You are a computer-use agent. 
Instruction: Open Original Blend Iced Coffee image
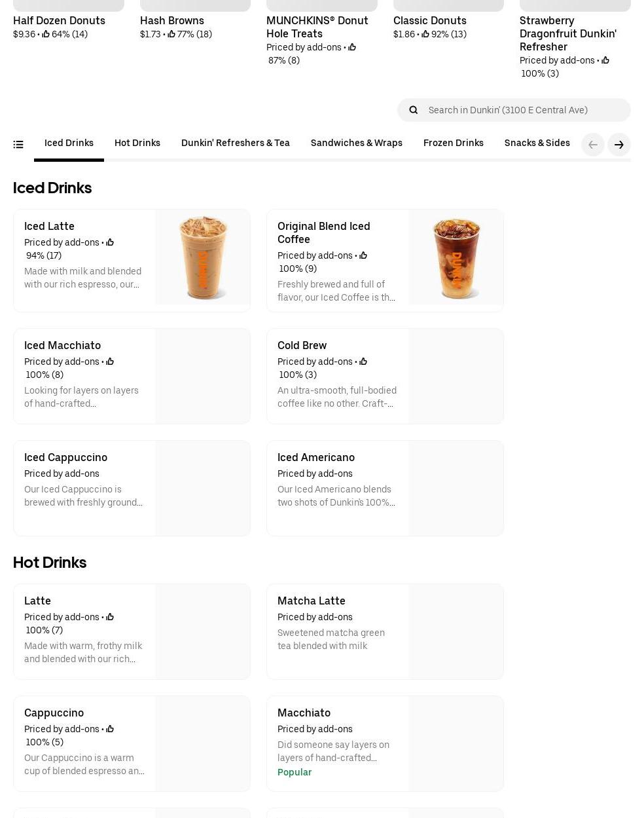tap(456, 257)
